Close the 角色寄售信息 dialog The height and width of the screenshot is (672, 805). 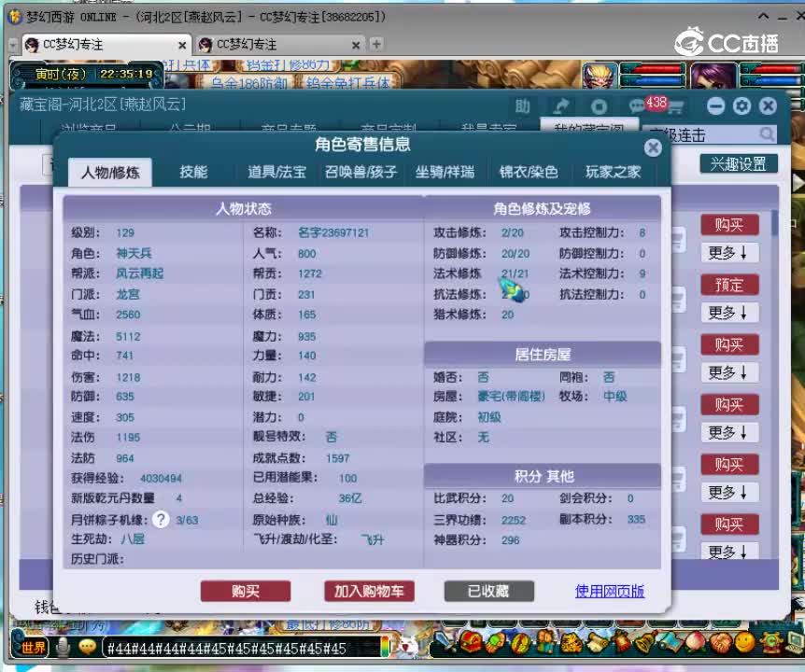(653, 148)
